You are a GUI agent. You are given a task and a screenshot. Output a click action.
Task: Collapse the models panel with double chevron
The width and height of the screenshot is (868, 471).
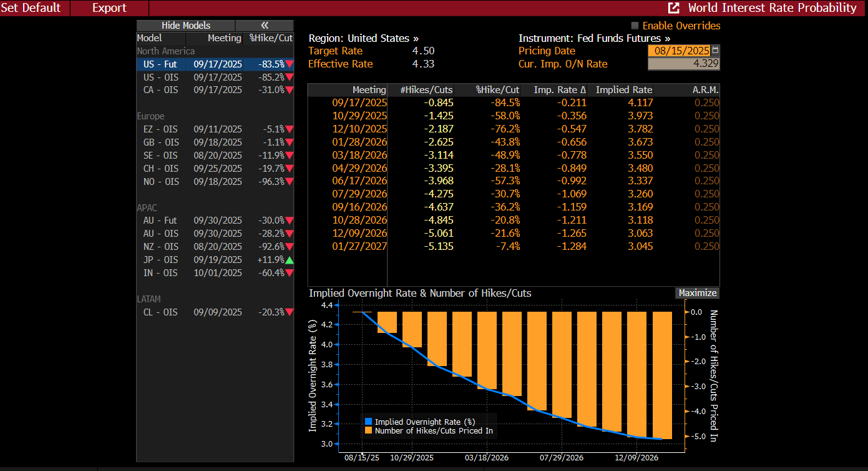click(x=265, y=26)
